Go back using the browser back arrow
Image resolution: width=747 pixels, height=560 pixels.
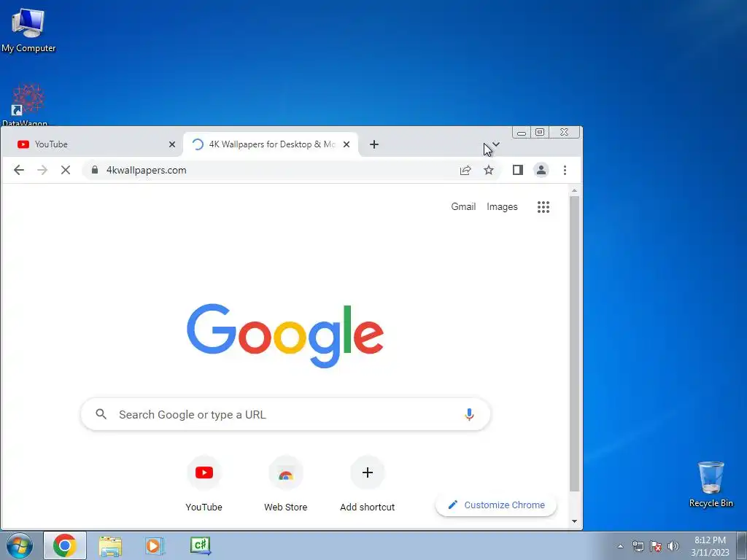[18, 170]
